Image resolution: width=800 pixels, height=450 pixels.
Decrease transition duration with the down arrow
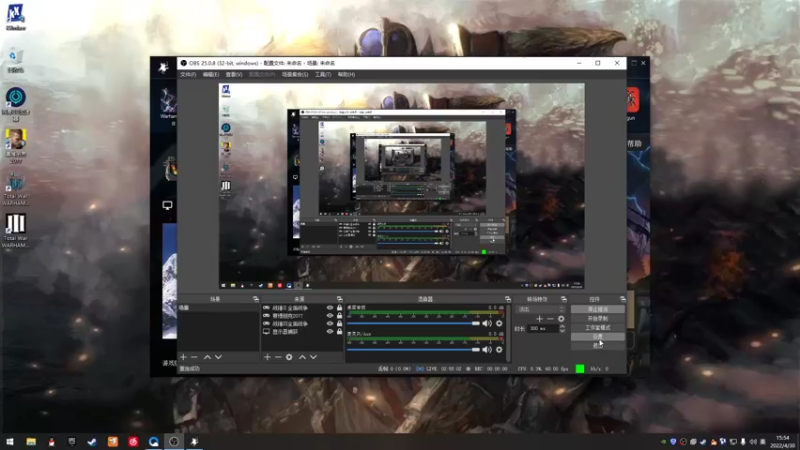click(562, 331)
